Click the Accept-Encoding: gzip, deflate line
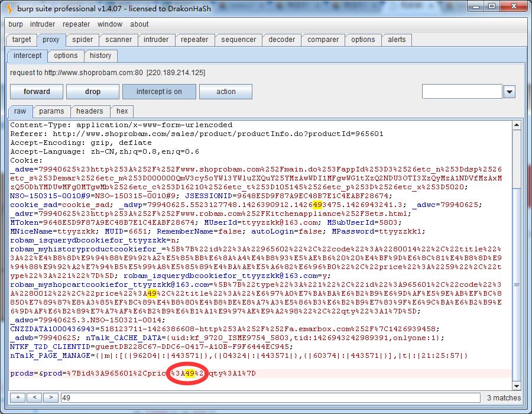532x414 pixels. pyautogui.click(x=81, y=143)
